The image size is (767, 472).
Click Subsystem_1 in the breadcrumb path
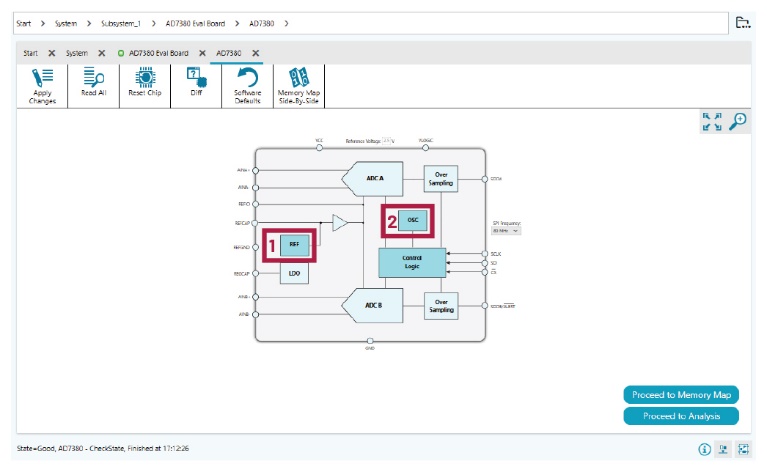pyautogui.click(x=121, y=23)
